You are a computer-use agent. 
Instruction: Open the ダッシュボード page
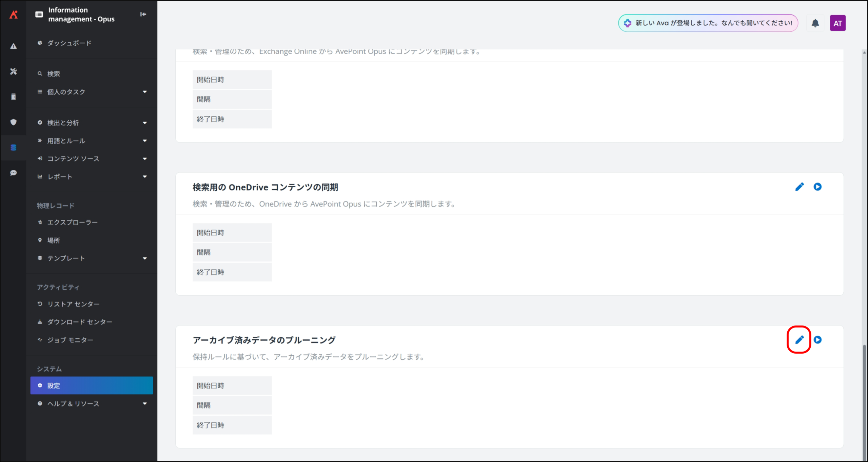coord(69,43)
